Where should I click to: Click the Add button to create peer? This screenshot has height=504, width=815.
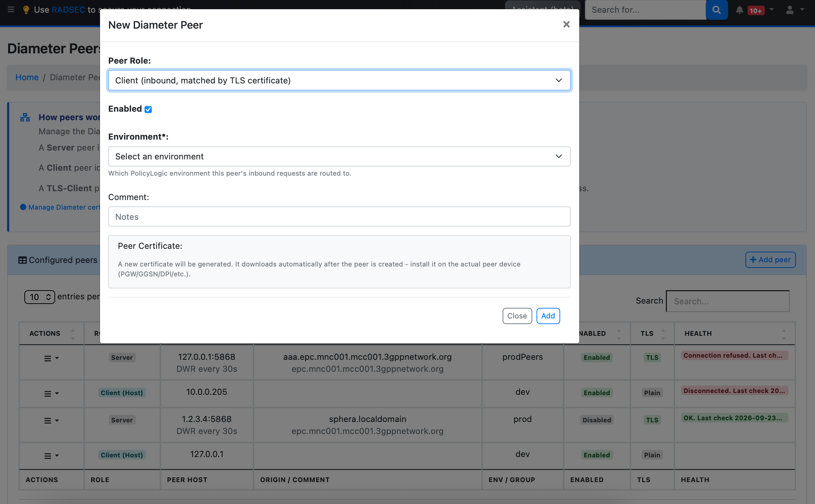pos(548,316)
